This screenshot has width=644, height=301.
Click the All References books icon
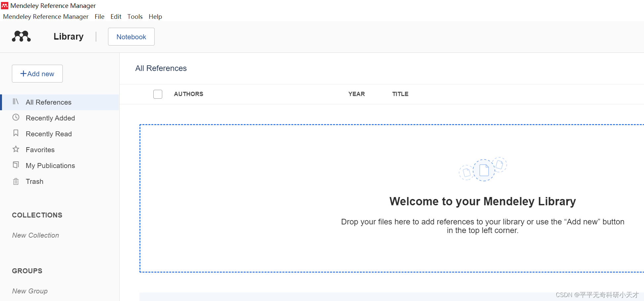tap(16, 102)
